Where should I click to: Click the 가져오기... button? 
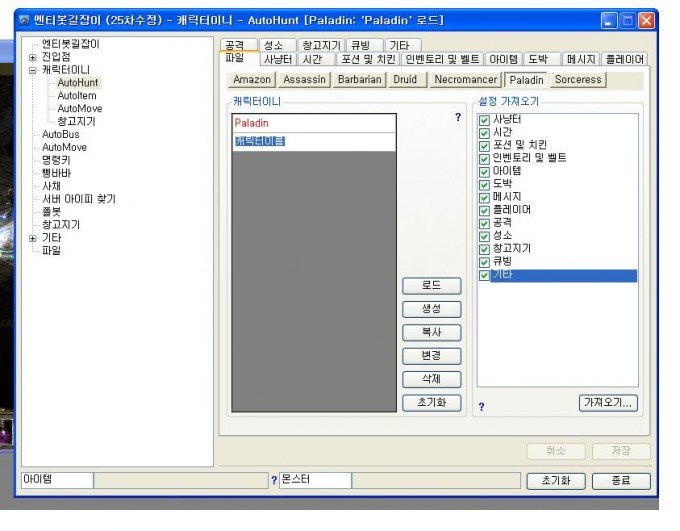click(608, 403)
